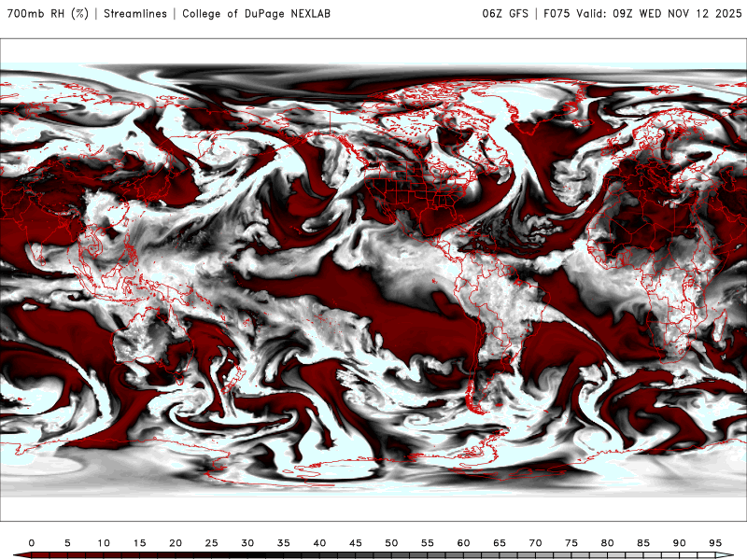Click 'Valid: 09Z WED NOV 12 2025' text
Screen dimensions: 747x560
659,13
